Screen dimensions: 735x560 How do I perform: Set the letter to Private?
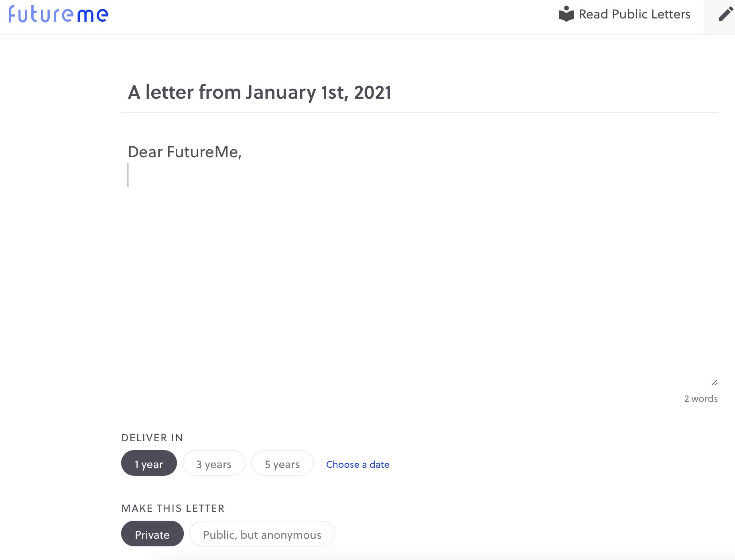[x=152, y=534]
